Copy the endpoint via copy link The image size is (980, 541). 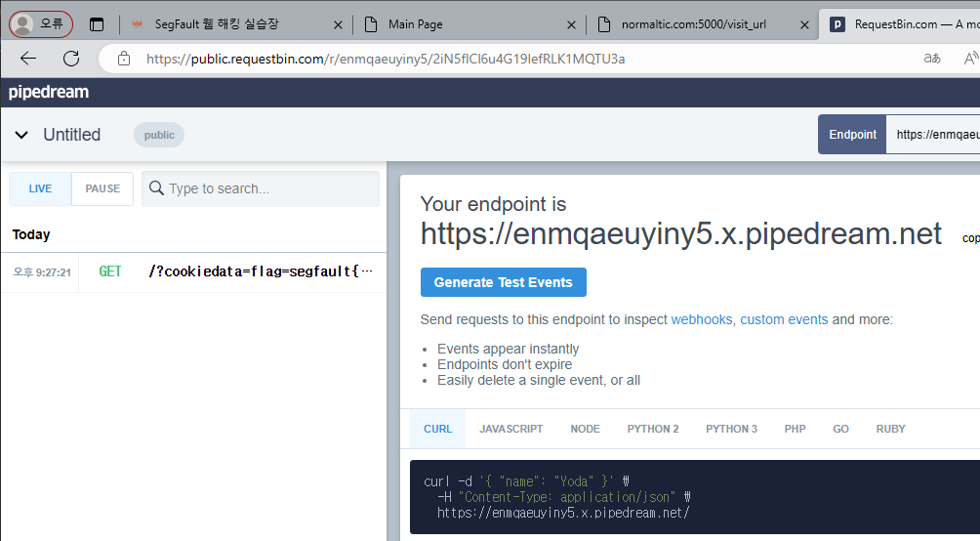tap(970, 238)
